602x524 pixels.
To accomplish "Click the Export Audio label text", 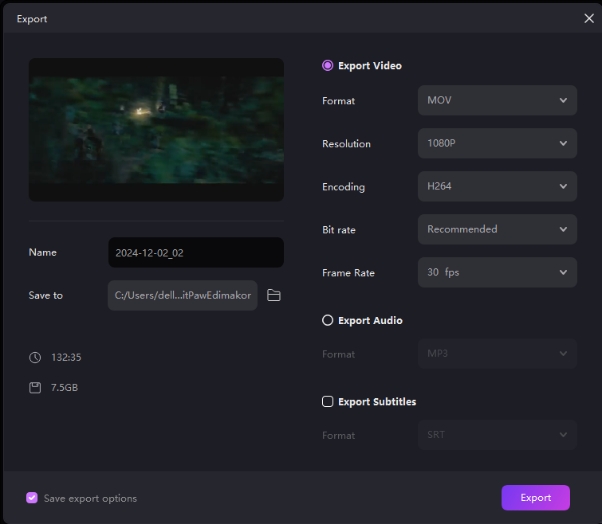I will (x=370, y=320).
